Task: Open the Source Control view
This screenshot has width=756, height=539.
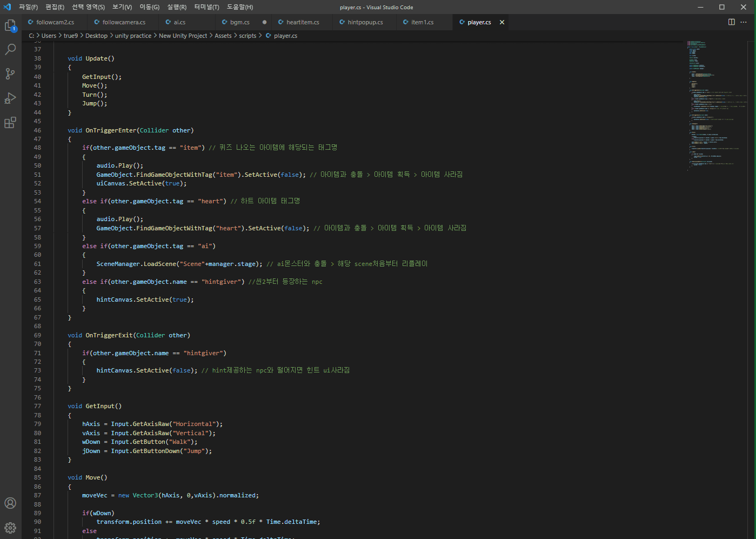Action: [10, 74]
